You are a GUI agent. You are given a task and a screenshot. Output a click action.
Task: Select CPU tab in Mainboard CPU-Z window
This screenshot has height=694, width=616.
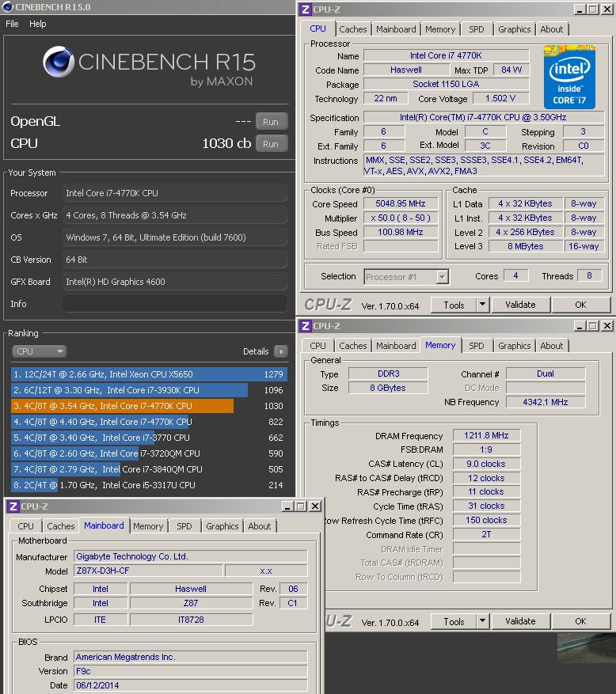coord(25,526)
